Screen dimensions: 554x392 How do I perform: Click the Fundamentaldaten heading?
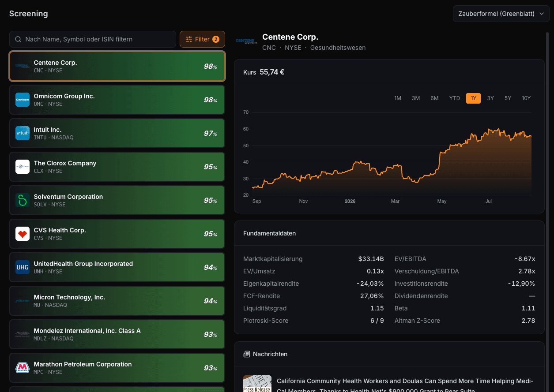coord(269,233)
